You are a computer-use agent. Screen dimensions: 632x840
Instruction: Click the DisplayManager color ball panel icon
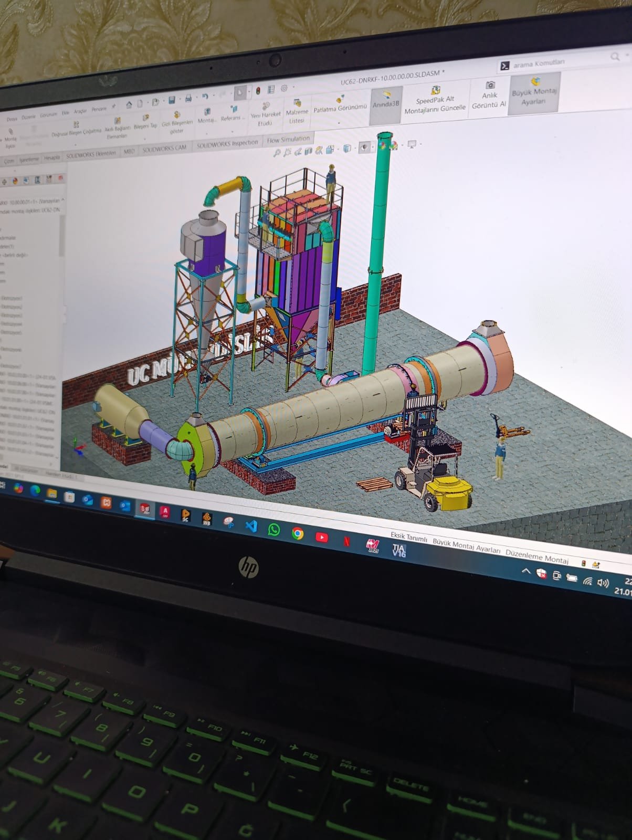[x=15, y=181]
